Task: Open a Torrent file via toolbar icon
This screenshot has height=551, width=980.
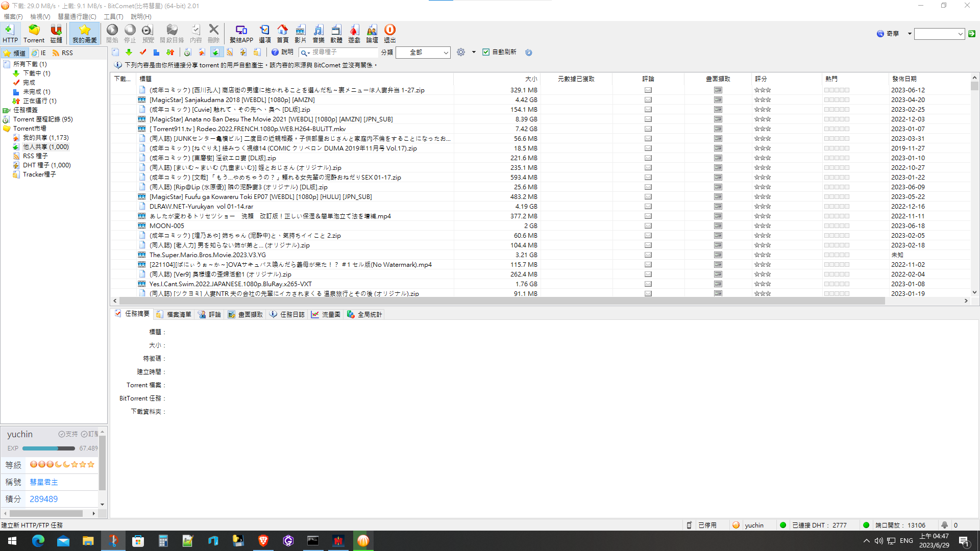Action: pos(34,33)
